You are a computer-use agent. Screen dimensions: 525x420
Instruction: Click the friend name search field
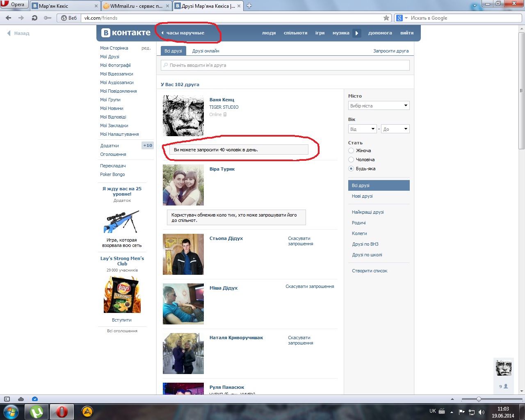click(x=285, y=65)
